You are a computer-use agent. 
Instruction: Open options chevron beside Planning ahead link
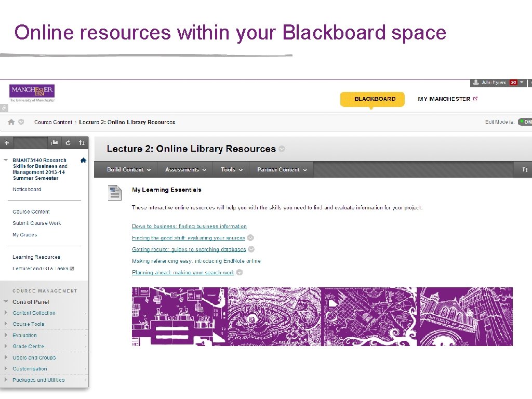239,272
